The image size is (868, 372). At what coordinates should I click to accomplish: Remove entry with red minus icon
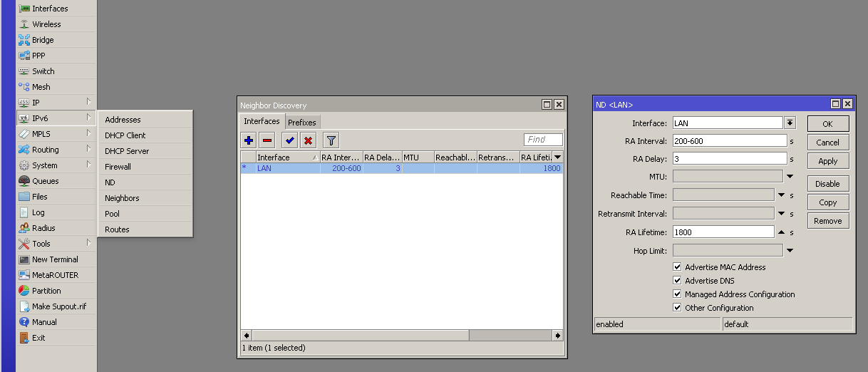coord(267,140)
